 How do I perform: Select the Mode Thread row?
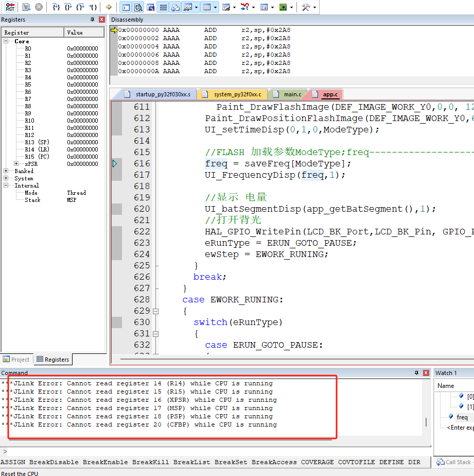[55, 193]
